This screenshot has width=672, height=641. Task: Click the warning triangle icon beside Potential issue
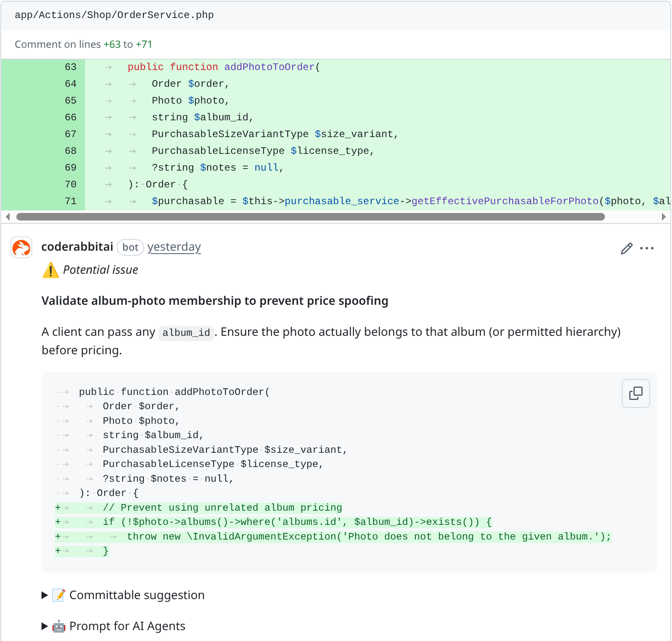click(x=50, y=270)
